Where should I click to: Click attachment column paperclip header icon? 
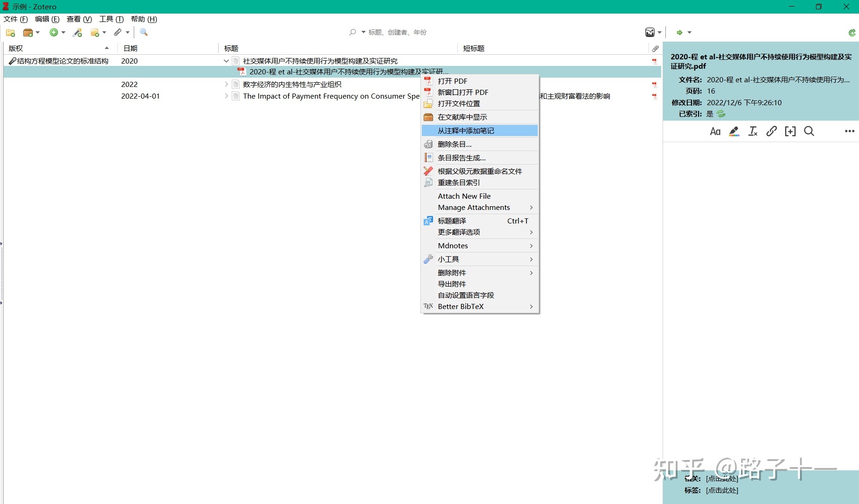(x=655, y=48)
